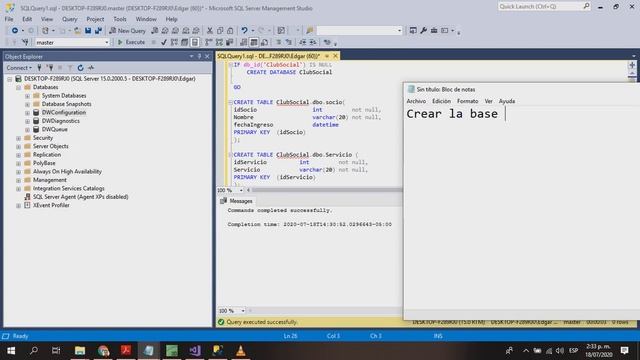Click the Results to Text icon
The width and height of the screenshot is (640, 360).
244,42
